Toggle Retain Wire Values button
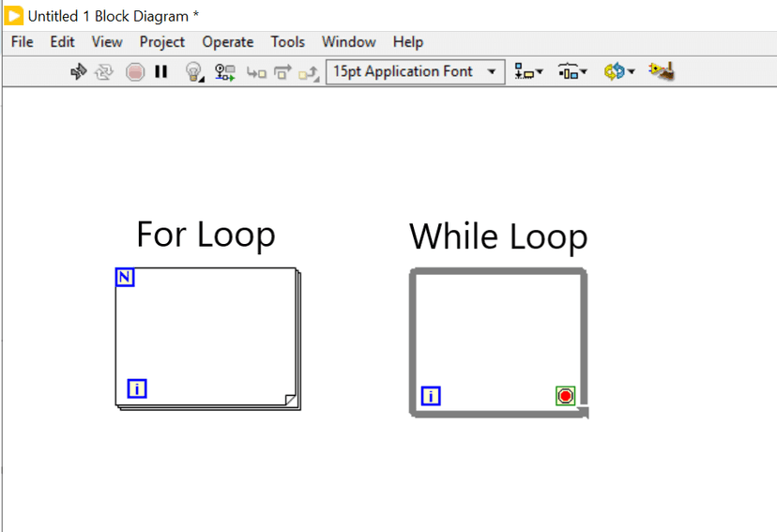 click(x=225, y=71)
